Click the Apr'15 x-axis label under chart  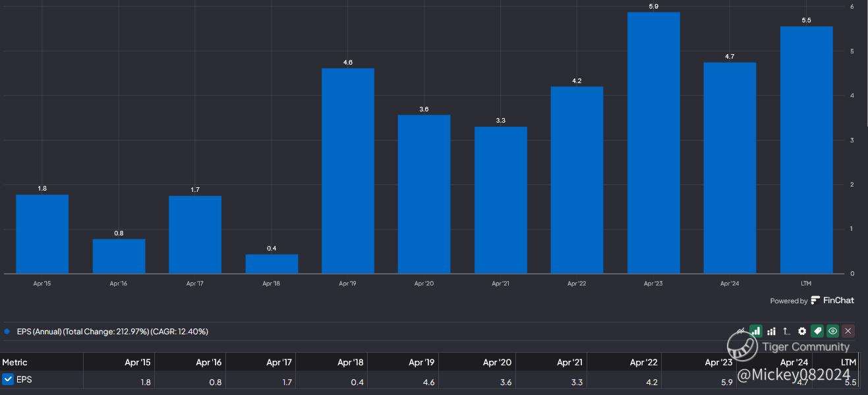click(x=42, y=284)
